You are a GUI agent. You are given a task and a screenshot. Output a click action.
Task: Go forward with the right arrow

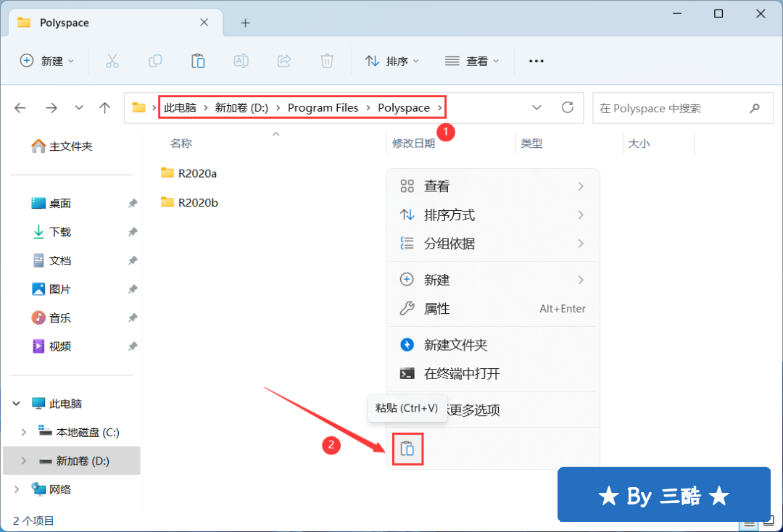pyautogui.click(x=51, y=108)
